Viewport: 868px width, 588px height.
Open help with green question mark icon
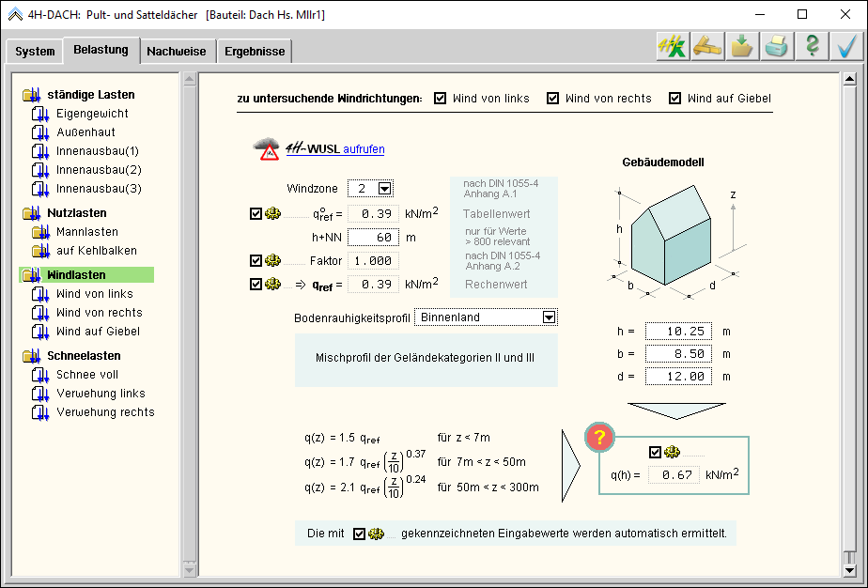coord(812,47)
